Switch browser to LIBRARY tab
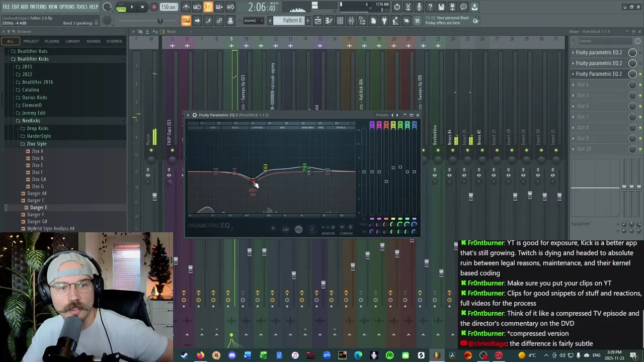The image size is (644, 362). coord(72,41)
